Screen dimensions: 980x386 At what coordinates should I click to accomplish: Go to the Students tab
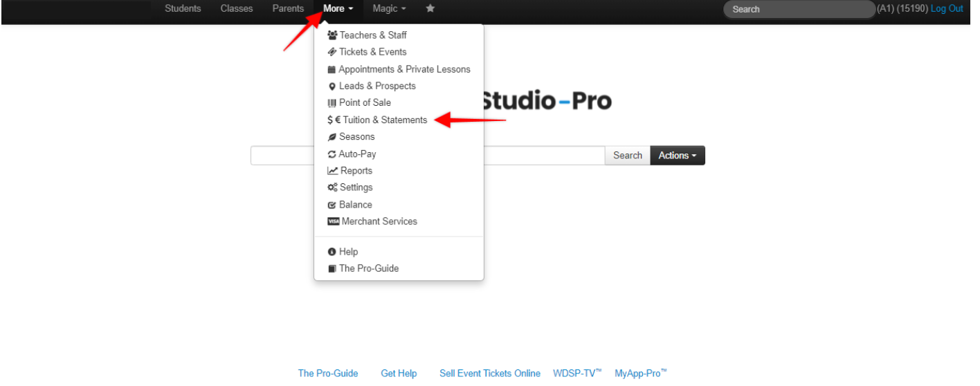pos(183,8)
